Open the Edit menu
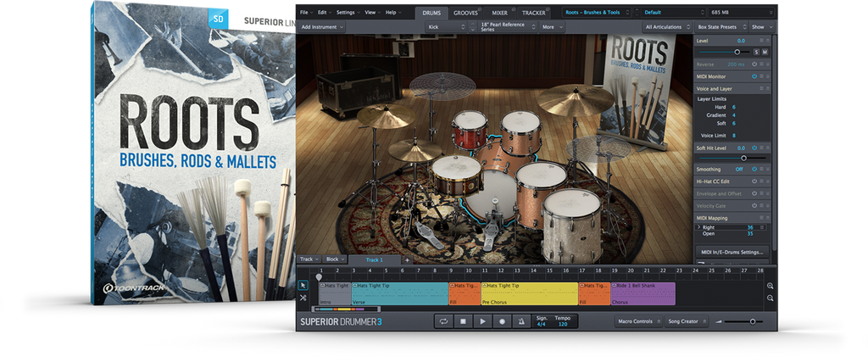This screenshot has width=868, height=357. coord(325,12)
